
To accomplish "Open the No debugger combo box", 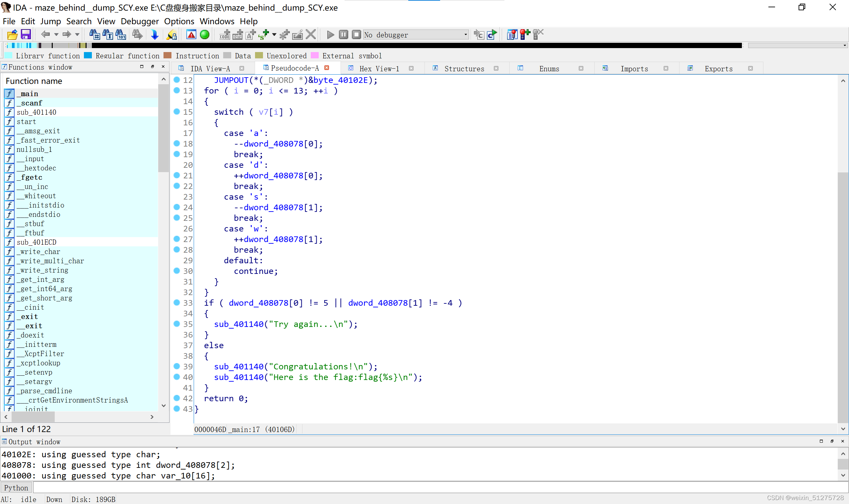I will [x=416, y=34].
